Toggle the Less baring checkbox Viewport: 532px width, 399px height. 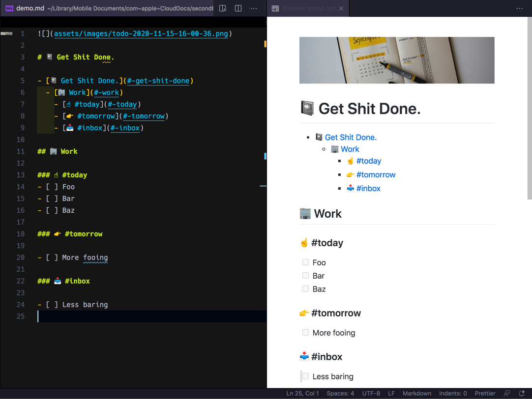click(x=305, y=376)
